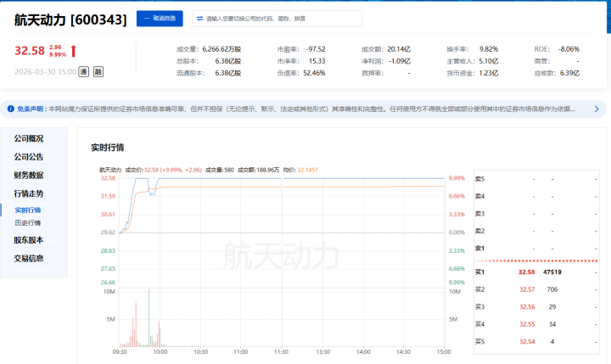Click the red up-arrow price indicator
The image size is (611, 364).
pyautogui.click(x=74, y=51)
